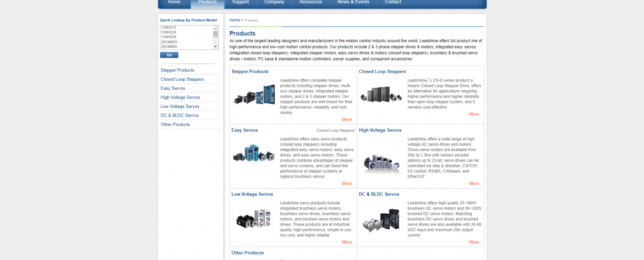The width and height of the screenshot is (644, 260).
Task: Click More... under Low Voltage Servos
Action: (x=349, y=242)
